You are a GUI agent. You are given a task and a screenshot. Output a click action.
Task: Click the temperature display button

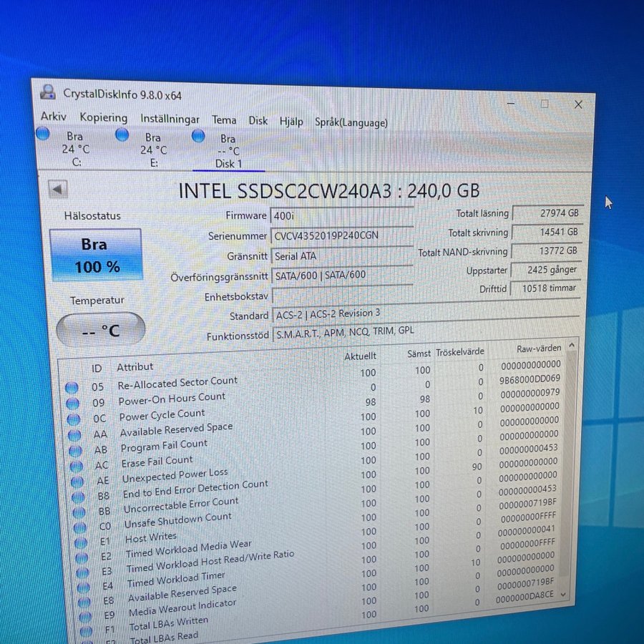100,330
